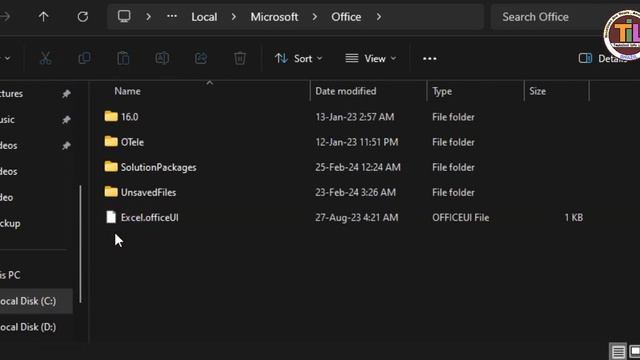Click the Share icon in toolbar
640x360 pixels.
coord(201,58)
